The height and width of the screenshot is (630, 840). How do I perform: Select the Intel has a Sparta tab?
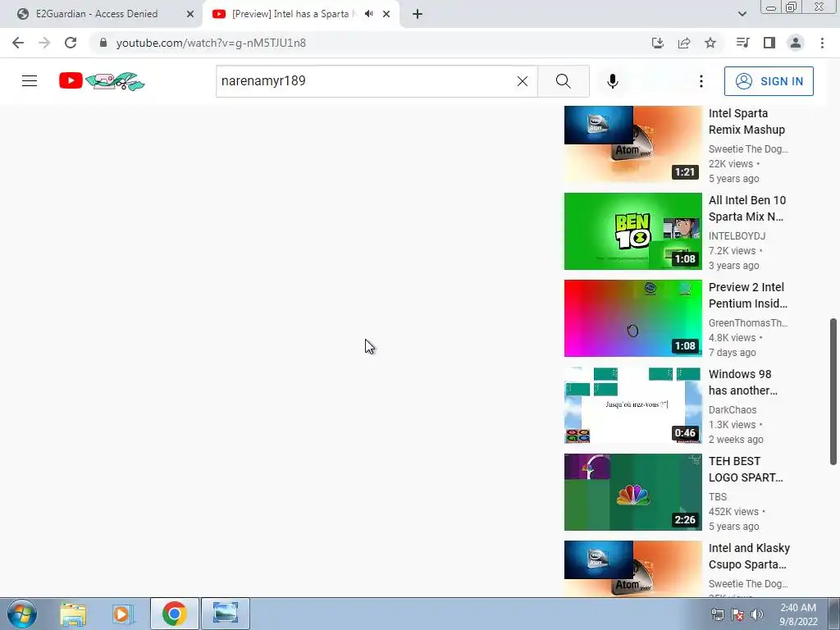click(x=292, y=14)
